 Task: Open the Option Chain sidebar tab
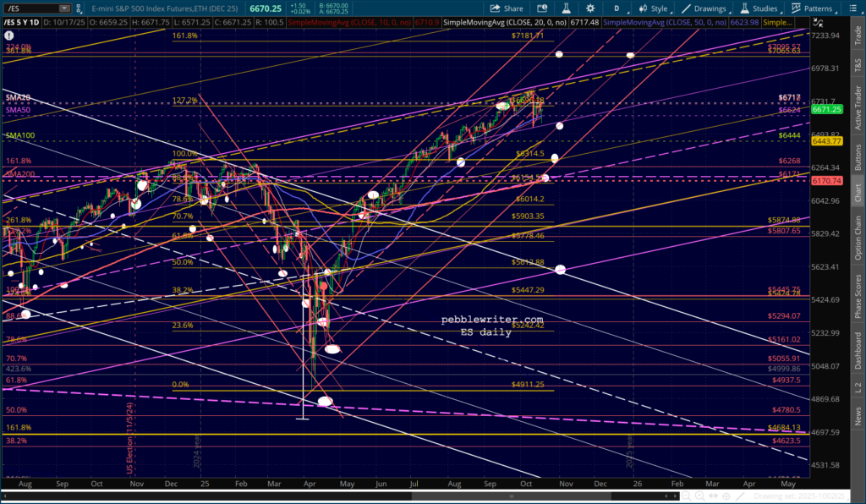[x=858, y=238]
